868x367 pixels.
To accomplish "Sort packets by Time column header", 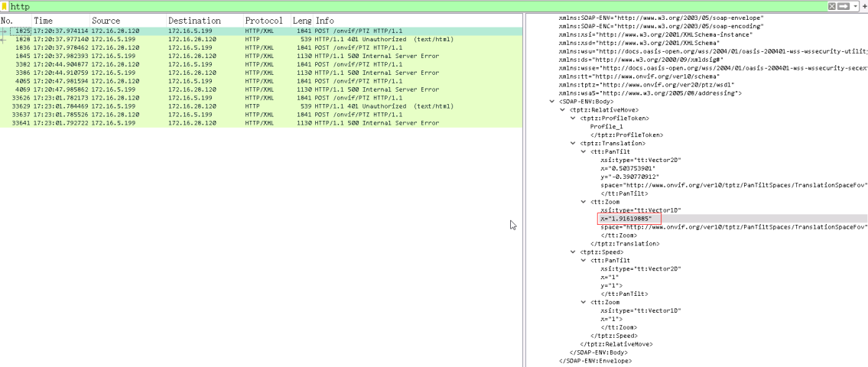I will pos(44,21).
